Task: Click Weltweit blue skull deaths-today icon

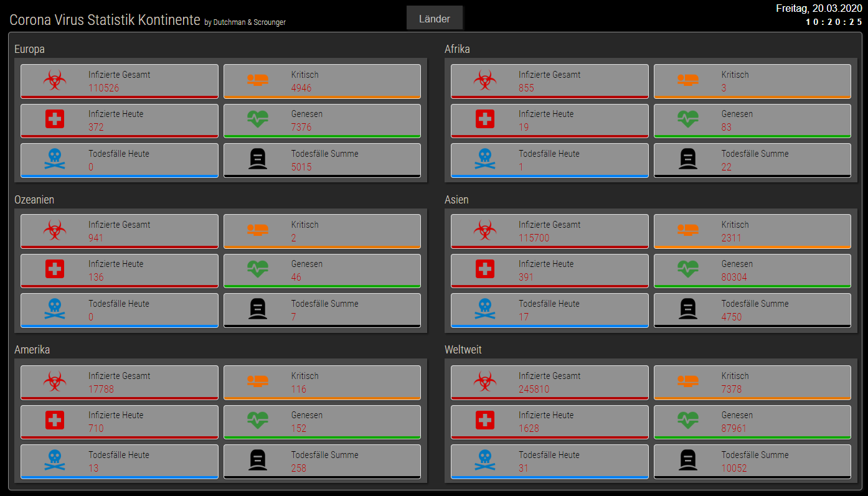Action: click(x=485, y=459)
